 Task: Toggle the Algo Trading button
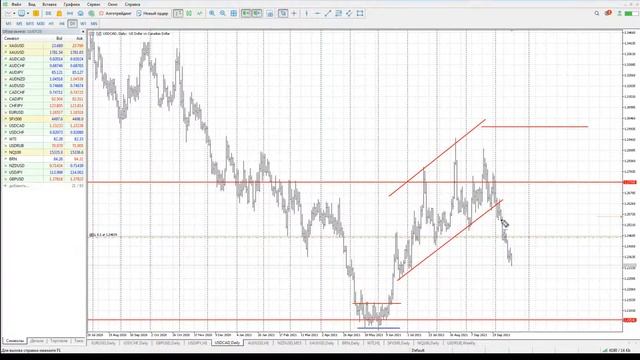(116, 13)
